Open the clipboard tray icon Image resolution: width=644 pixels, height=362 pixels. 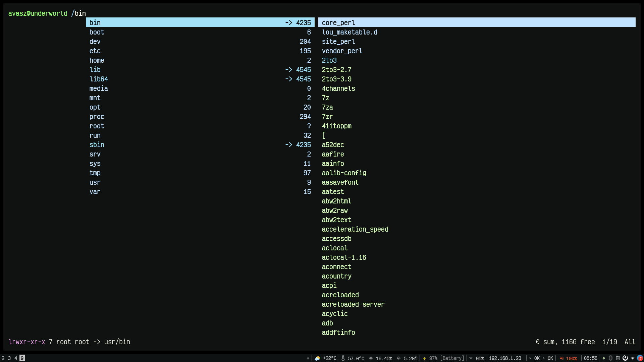pyautogui.click(x=618, y=358)
